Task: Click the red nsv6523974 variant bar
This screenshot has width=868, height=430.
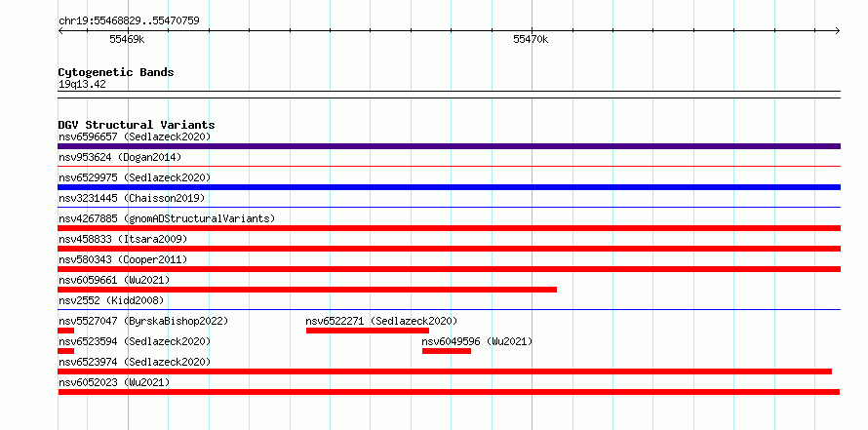Action: 445,371
